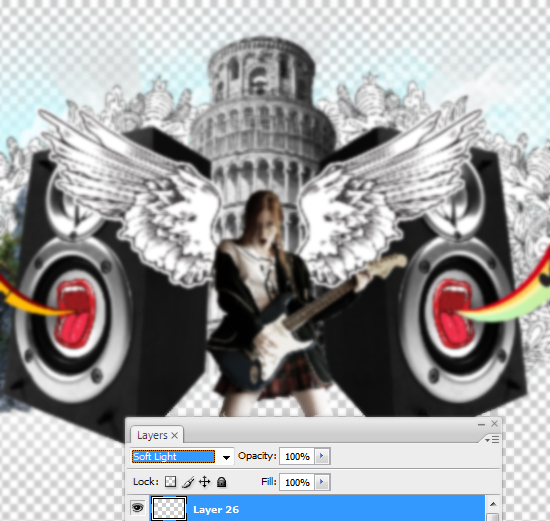Click the layers list scroll up arrow

pyautogui.click(x=493, y=504)
